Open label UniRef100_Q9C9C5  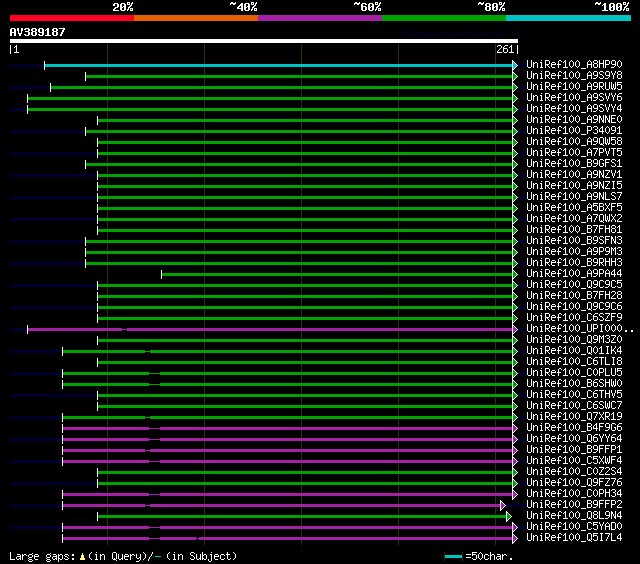[574, 285]
